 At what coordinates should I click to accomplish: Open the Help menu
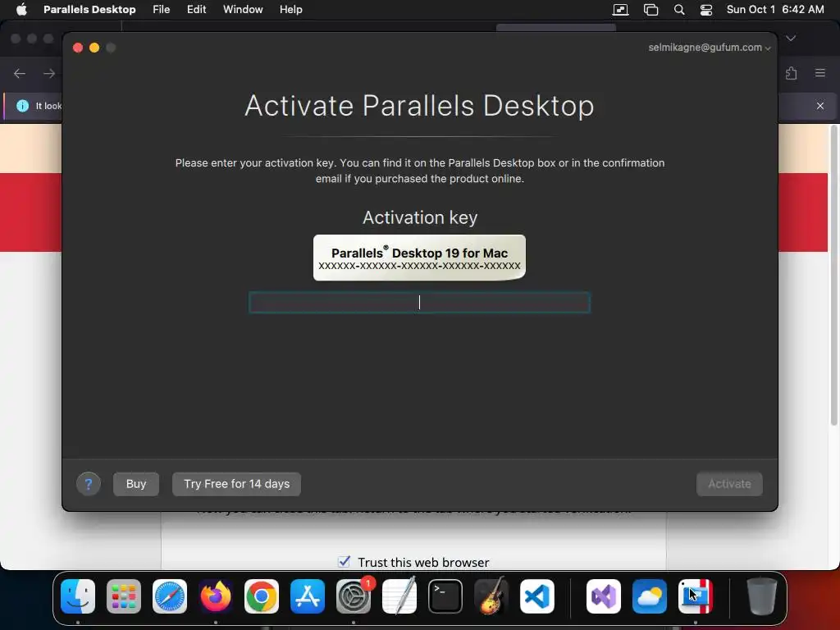(x=291, y=10)
